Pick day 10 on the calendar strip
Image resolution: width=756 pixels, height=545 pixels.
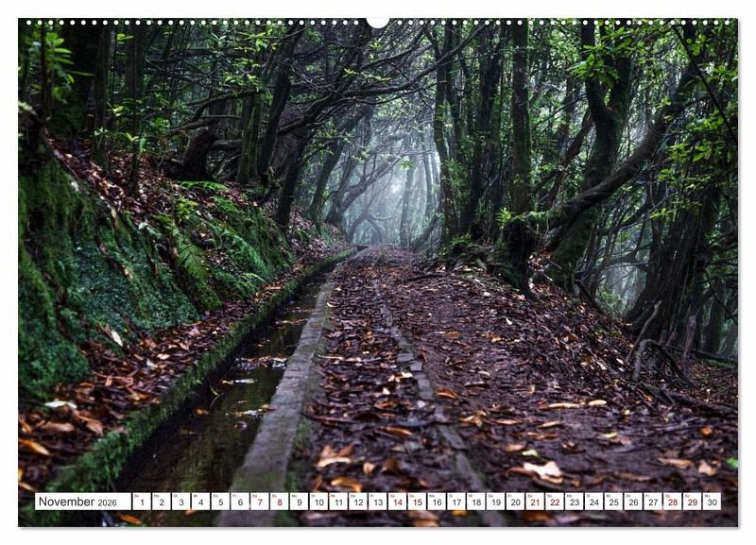(318, 502)
